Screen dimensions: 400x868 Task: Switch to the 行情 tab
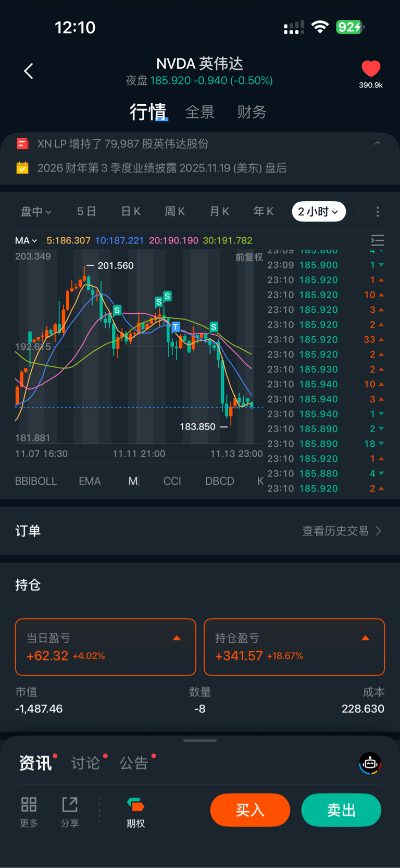click(x=148, y=112)
